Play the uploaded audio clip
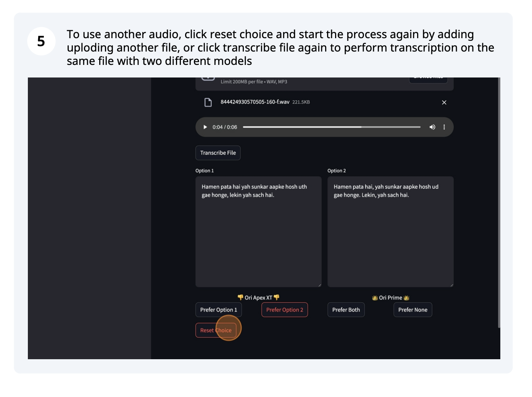 point(205,127)
